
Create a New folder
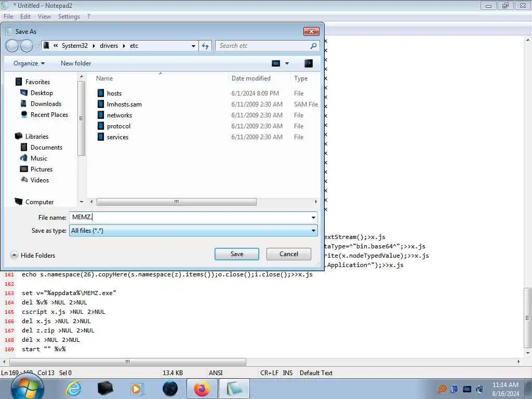point(76,63)
